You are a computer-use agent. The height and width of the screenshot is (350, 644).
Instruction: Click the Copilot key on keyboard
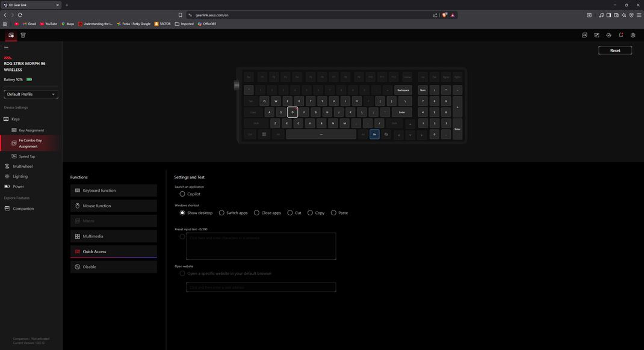(x=386, y=134)
